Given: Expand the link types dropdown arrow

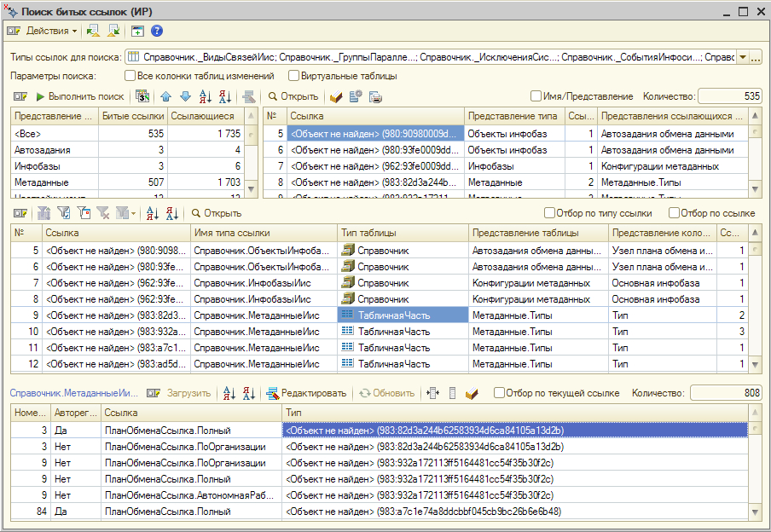Looking at the screenshot, I should tap(742, 57).
